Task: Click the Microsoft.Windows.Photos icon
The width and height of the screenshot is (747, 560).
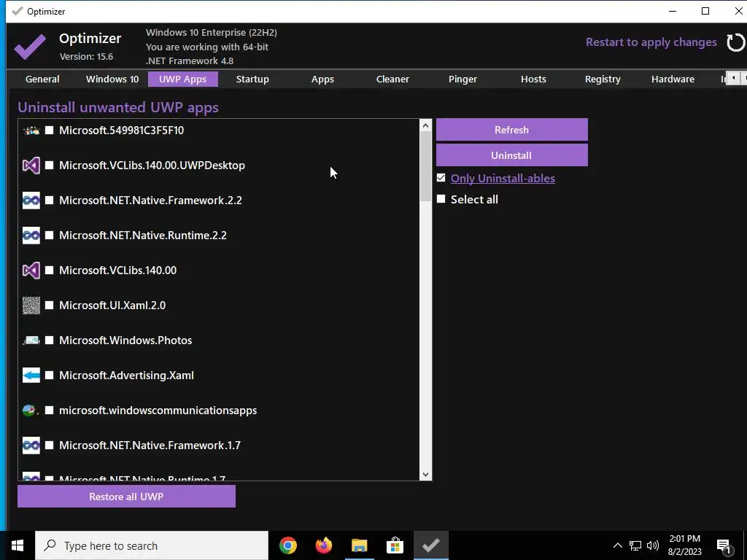Action: 31,341
